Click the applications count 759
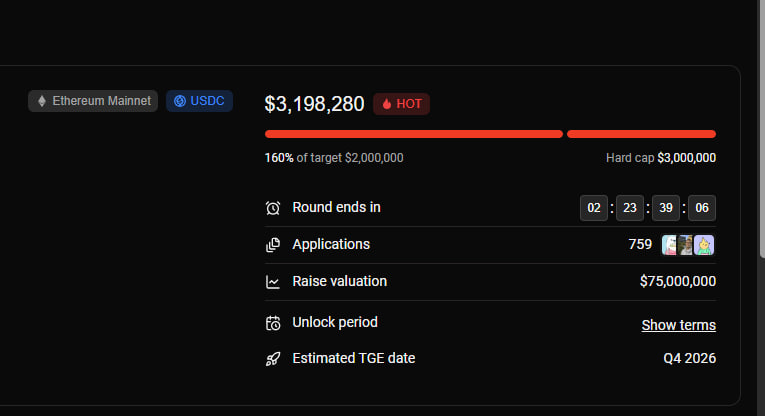This screenshot has height=416, width=765. click(x=640, y=244)
